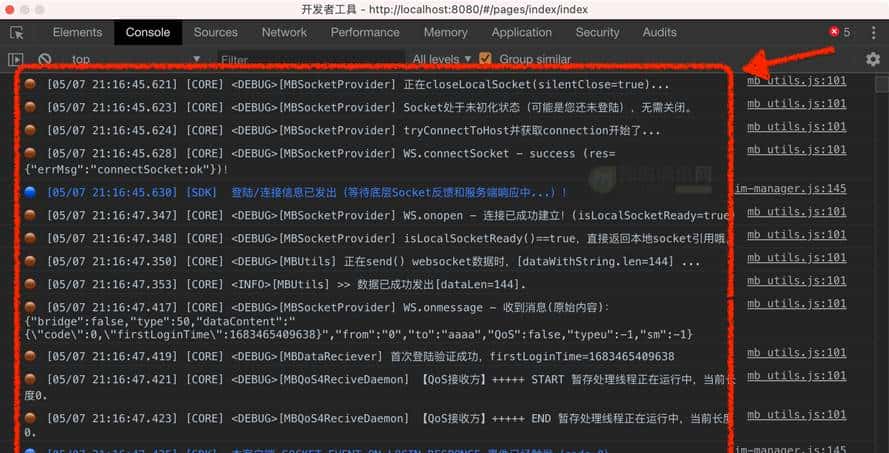Click the red error count badge
This screenshot has width=889, height=453.
click(840, 32)
